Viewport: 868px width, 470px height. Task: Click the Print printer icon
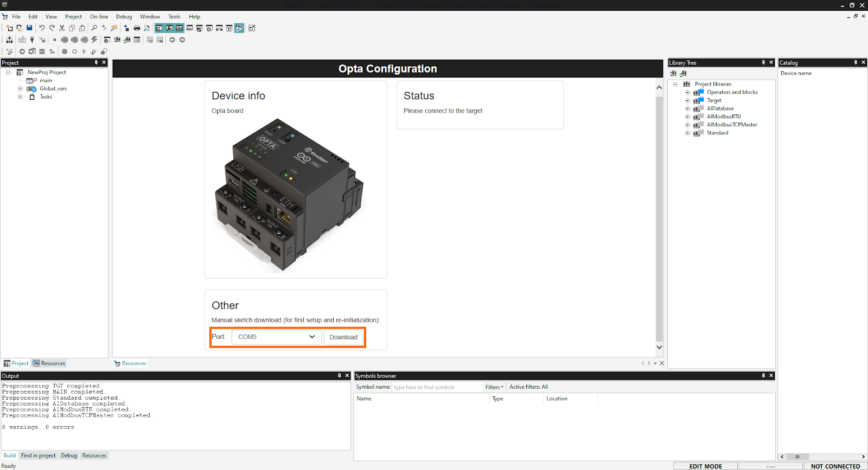tap(137, 28)
